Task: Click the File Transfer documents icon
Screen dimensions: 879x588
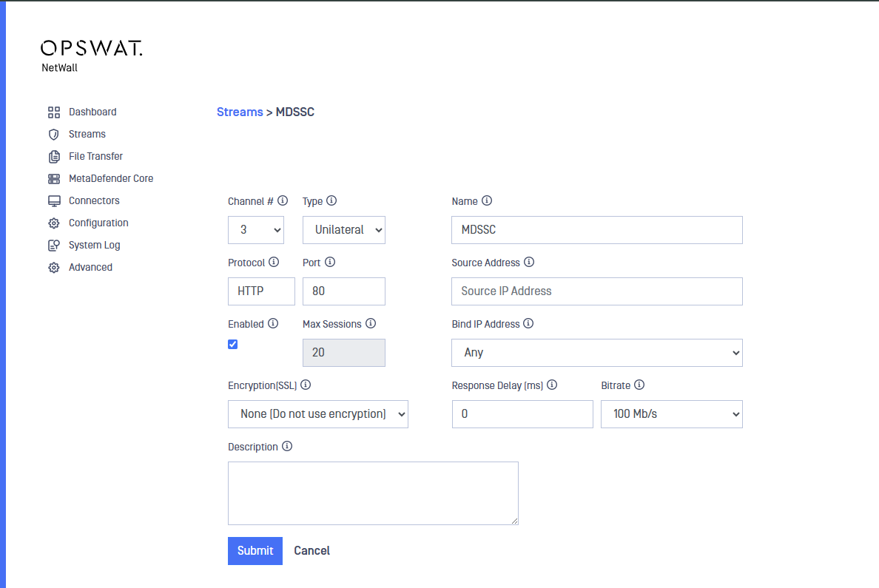Action: coord(54,156)
